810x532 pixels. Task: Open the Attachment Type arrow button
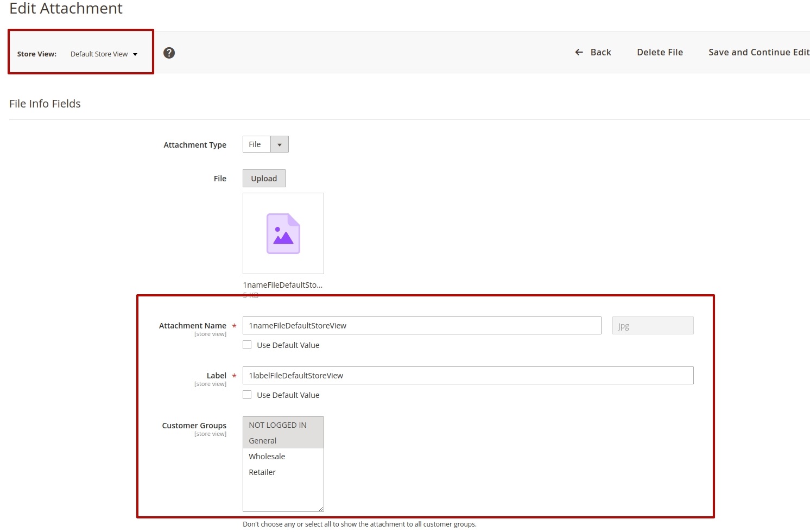coord(280,144)
